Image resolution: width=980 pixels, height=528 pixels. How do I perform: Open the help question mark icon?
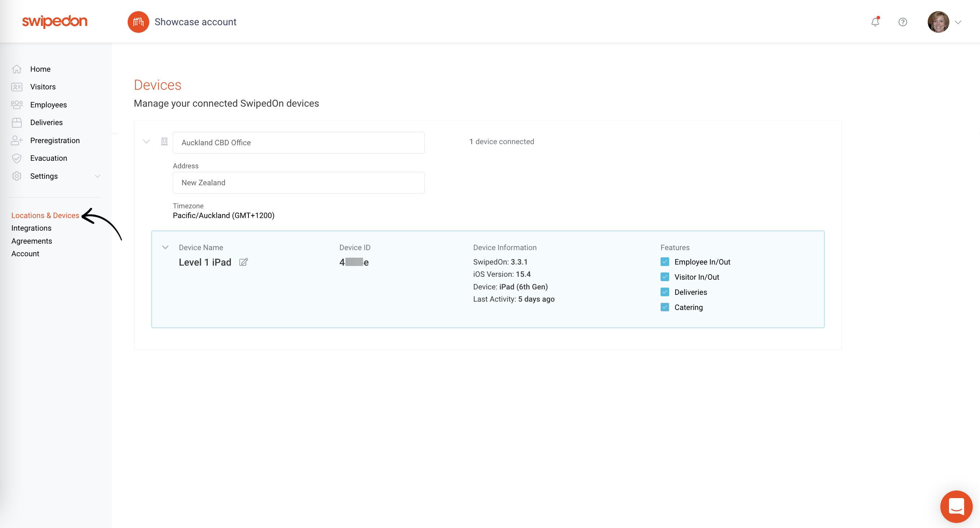pos(903,22)
